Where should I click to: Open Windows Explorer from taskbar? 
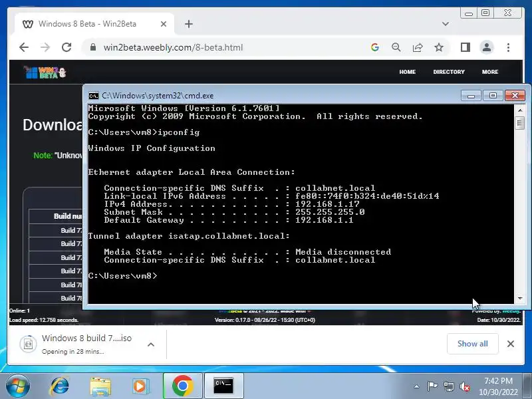point(100,386)
